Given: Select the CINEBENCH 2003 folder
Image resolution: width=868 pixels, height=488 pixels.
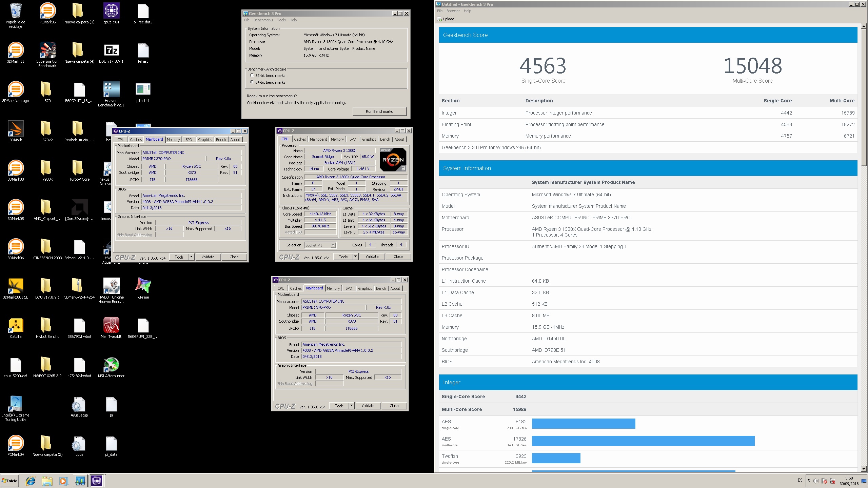Looking at the screenshot, I should click(x=47, y=249).
